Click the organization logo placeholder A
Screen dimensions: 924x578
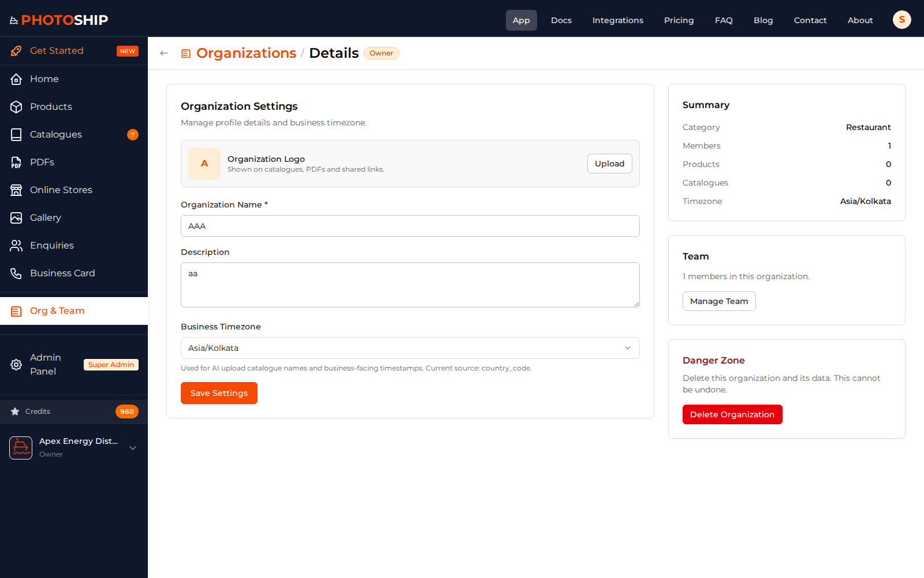[204, 164]
